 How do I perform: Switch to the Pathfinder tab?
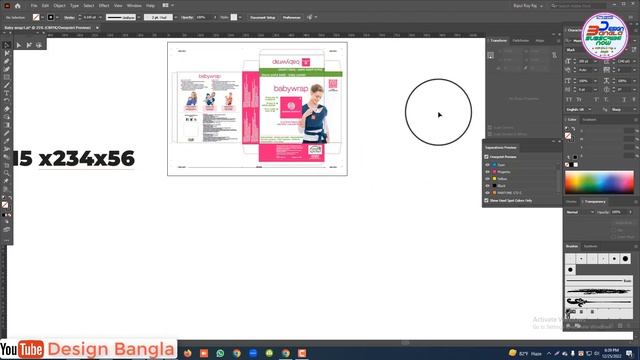pyautogui.click(x=520, y=40)
